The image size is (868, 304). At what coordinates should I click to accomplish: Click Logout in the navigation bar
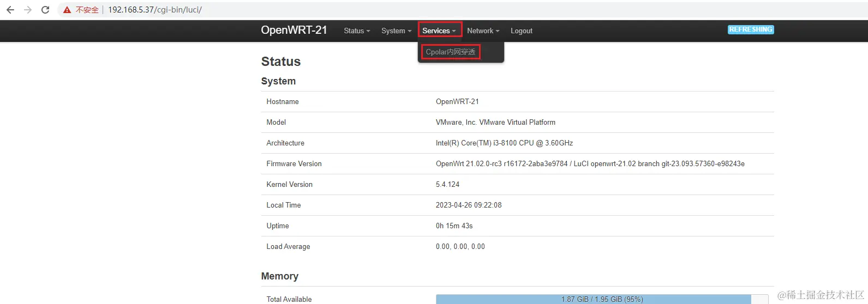tap(522, 31)
